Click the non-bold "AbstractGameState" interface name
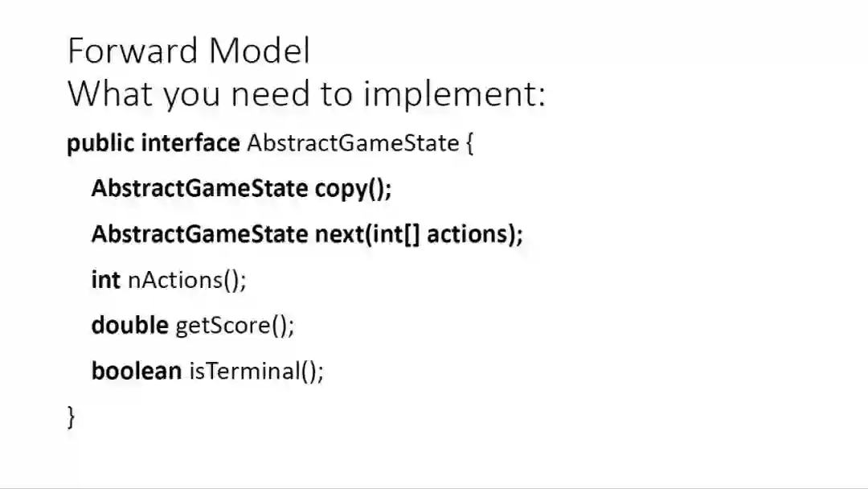The width and height of the screenshot is (868, 489). [x=352, y=144]
